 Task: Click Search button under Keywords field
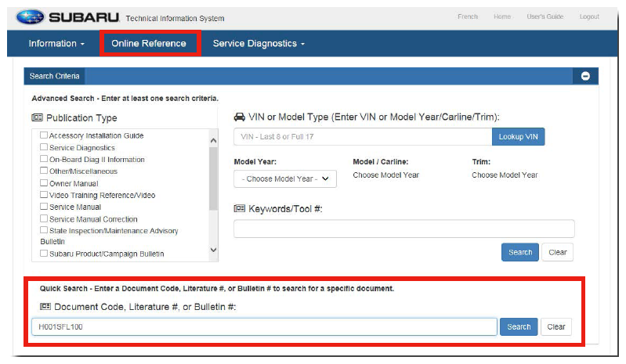tap(520, 252)
